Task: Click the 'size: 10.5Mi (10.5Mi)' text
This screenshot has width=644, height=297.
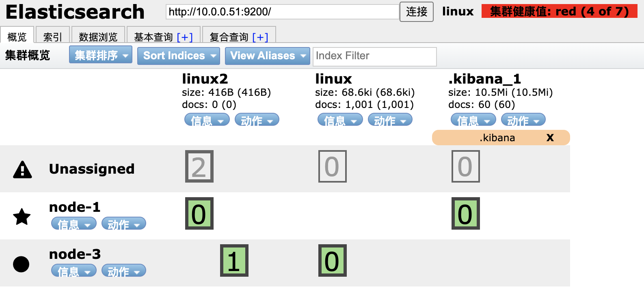Action: click(x=501, y=93)
